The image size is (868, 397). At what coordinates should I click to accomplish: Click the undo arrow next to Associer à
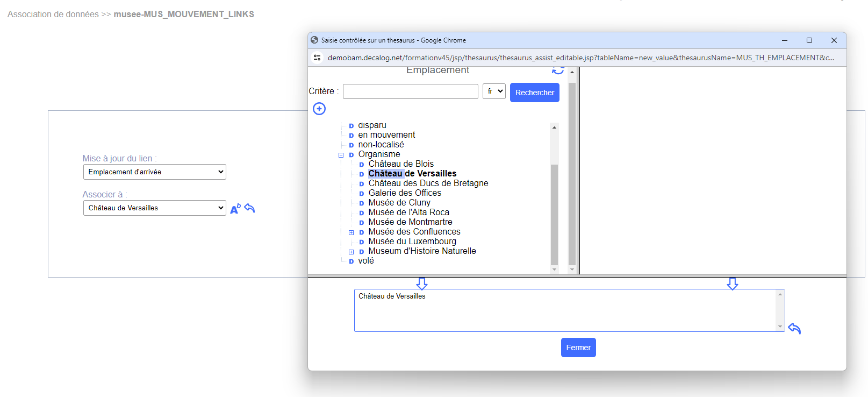249,208
